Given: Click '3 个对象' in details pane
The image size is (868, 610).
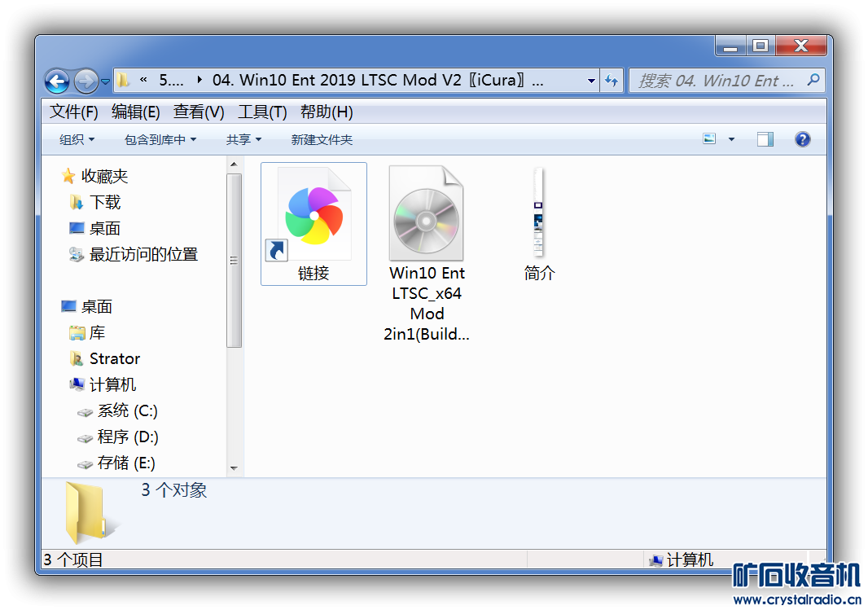Looking at the screenshot, I should point(173,490).
